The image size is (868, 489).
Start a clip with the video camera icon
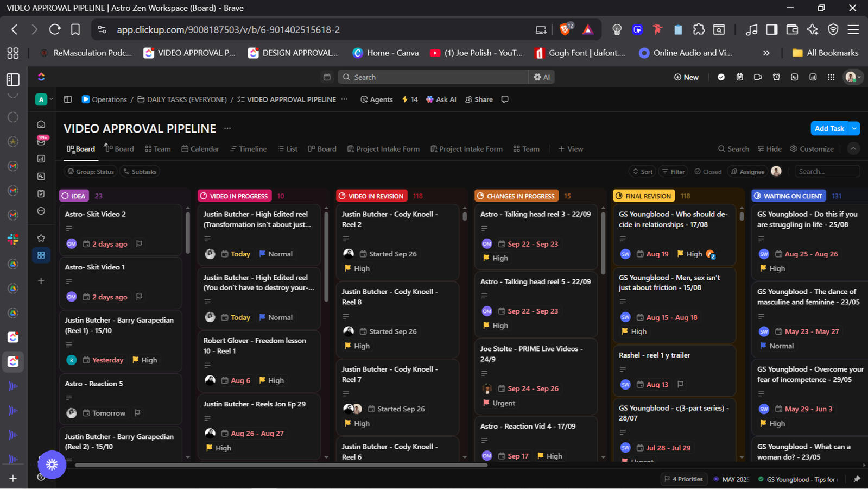click(758, 77)
